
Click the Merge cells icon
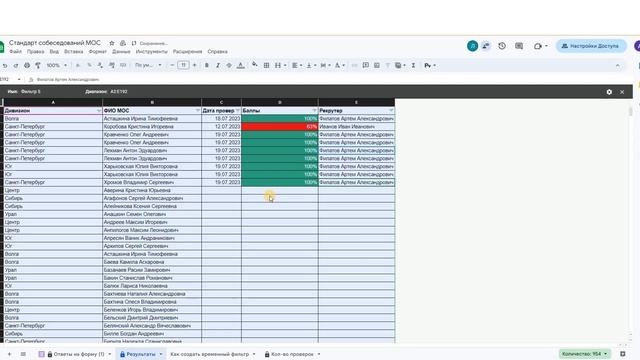coord(278,65)
